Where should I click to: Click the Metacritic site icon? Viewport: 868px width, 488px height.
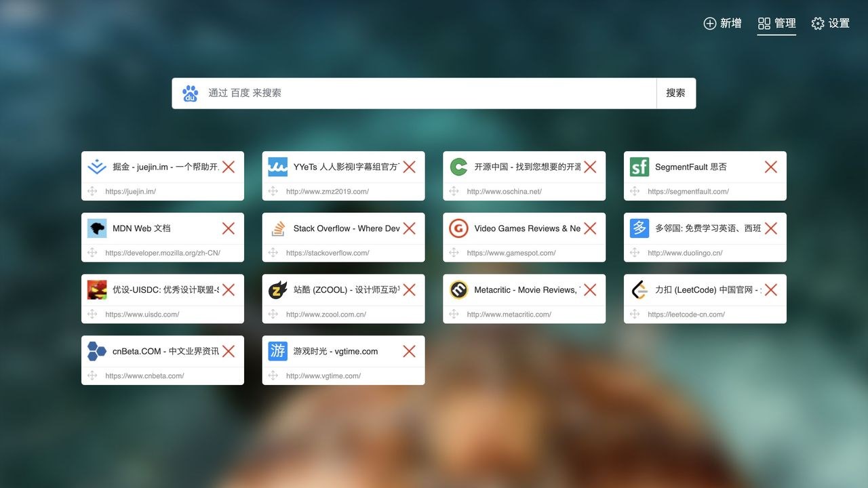coord(459,290)
